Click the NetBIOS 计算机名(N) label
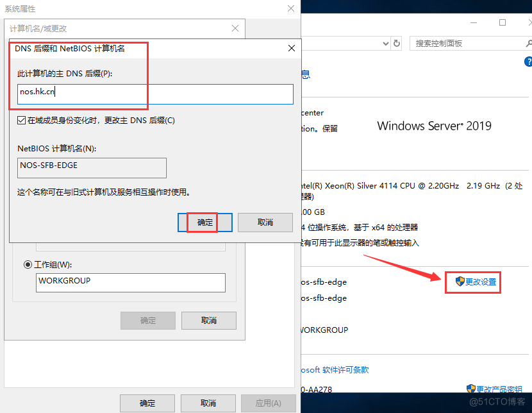This screenshot has height=413, width=532. (57, 149)
